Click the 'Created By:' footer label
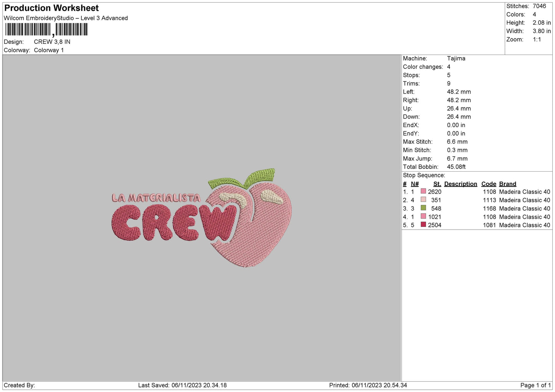The height and width of the screenshot is (392, 555). [x=19, y=385]
